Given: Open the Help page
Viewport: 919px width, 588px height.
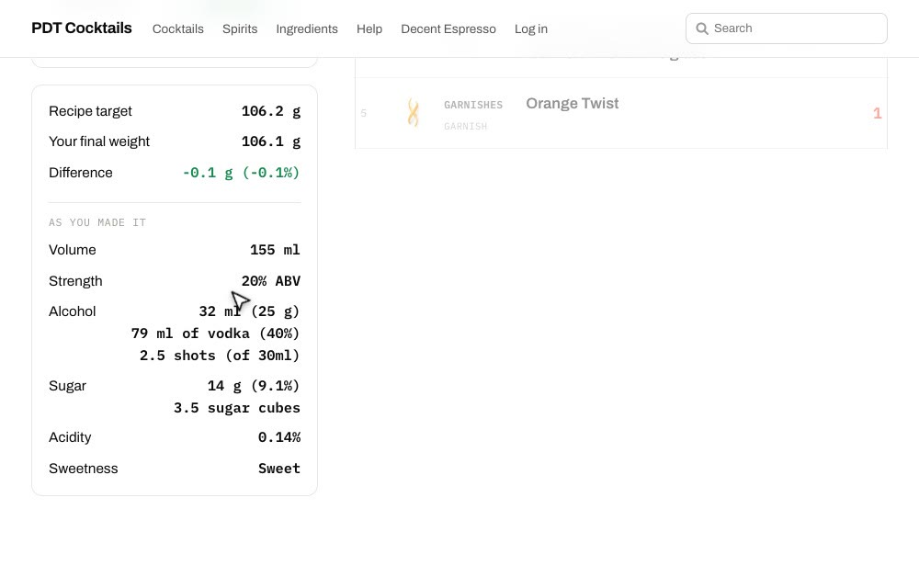Looking at the screenshot, I should (x=369, y=28).
